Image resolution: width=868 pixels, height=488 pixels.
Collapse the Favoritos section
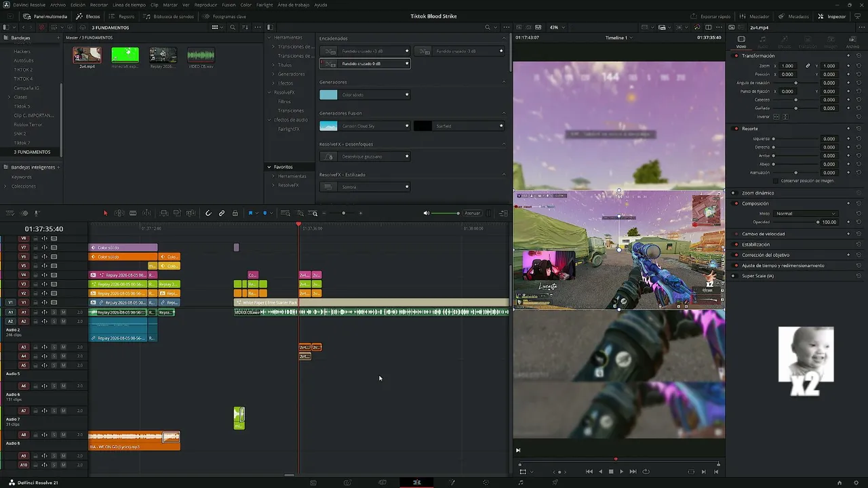point(269,167)
